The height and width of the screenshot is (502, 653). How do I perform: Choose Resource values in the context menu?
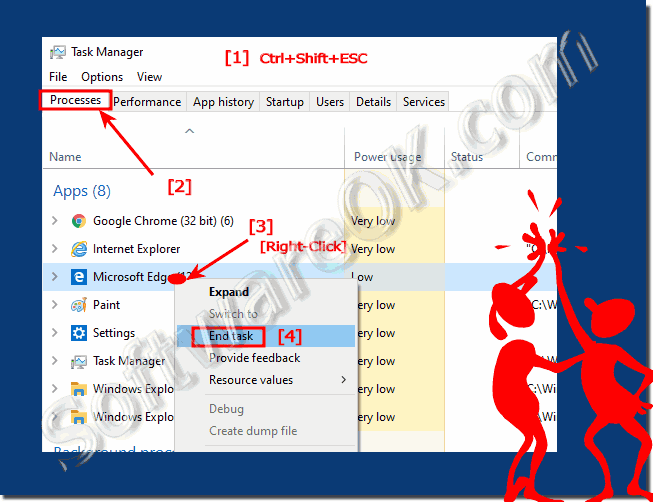(x=267, y=380)
